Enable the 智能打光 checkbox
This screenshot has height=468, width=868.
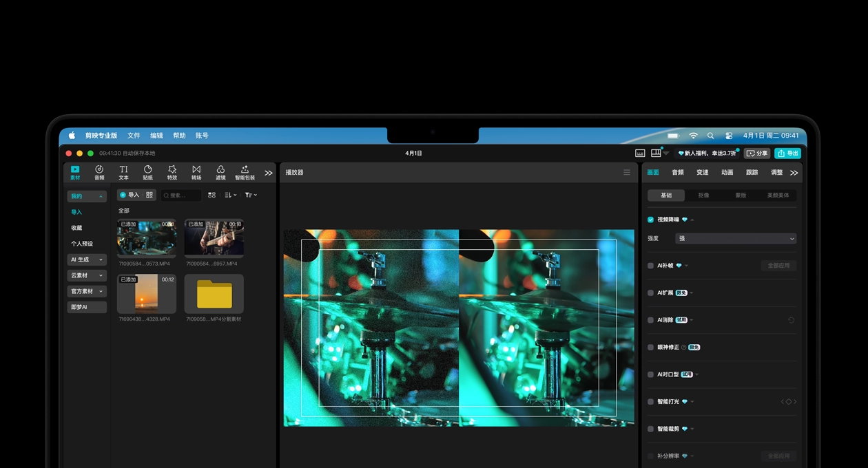(x=650, y=402)
